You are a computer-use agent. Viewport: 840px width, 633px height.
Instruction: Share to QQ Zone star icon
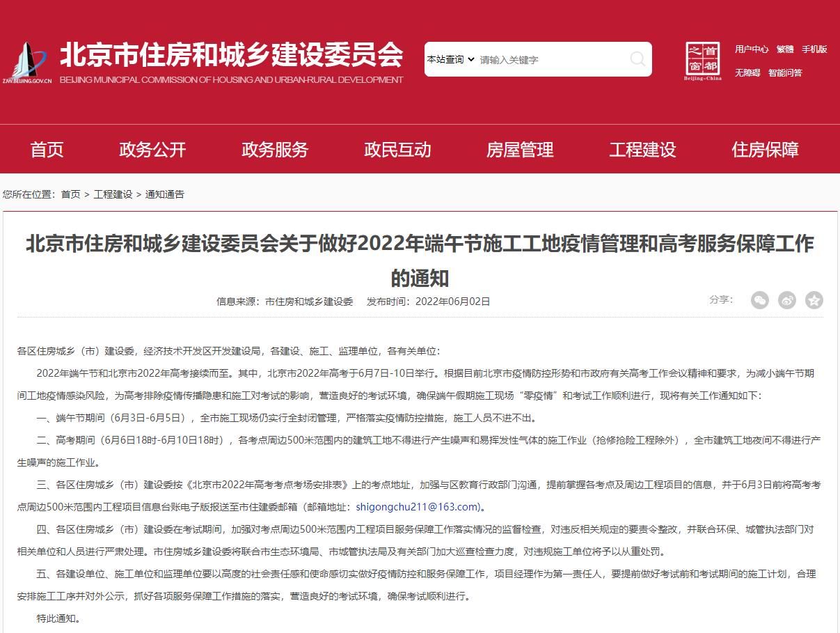click(814, 300)
